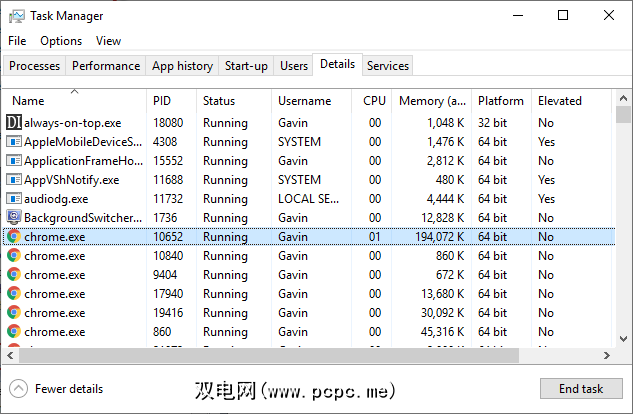Open the View menu

pyautogui.click(x=108, y=41)
